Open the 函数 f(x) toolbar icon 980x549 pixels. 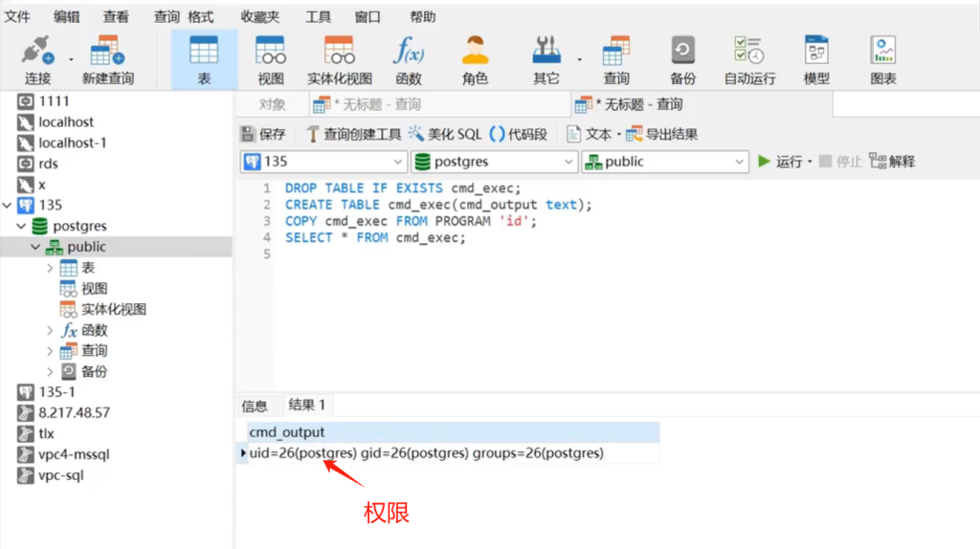pos(408,60)
